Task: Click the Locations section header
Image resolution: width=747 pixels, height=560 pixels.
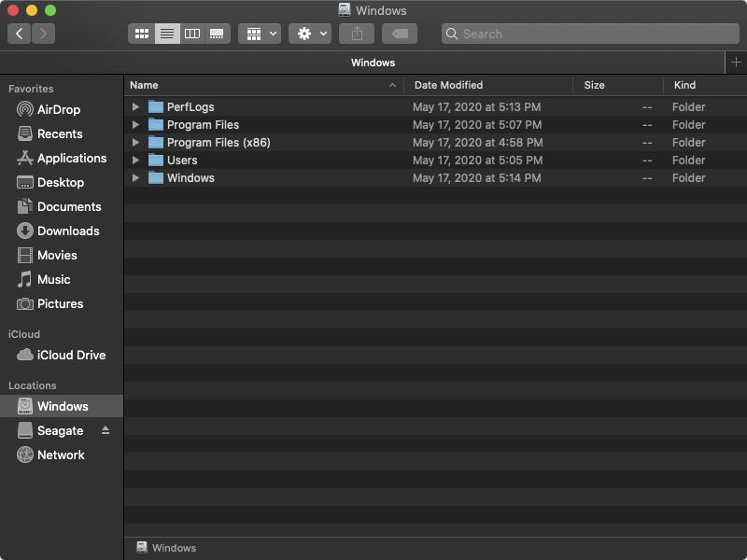Action: 33,385
